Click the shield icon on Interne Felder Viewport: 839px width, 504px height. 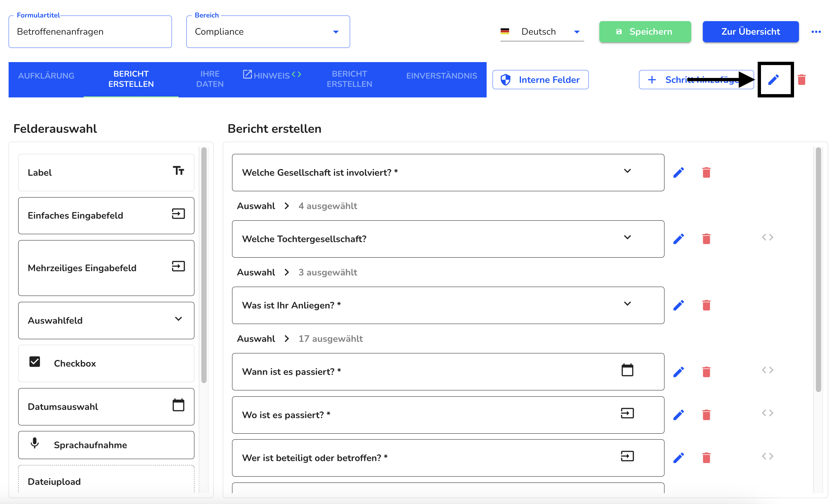(x=505, y=80)
